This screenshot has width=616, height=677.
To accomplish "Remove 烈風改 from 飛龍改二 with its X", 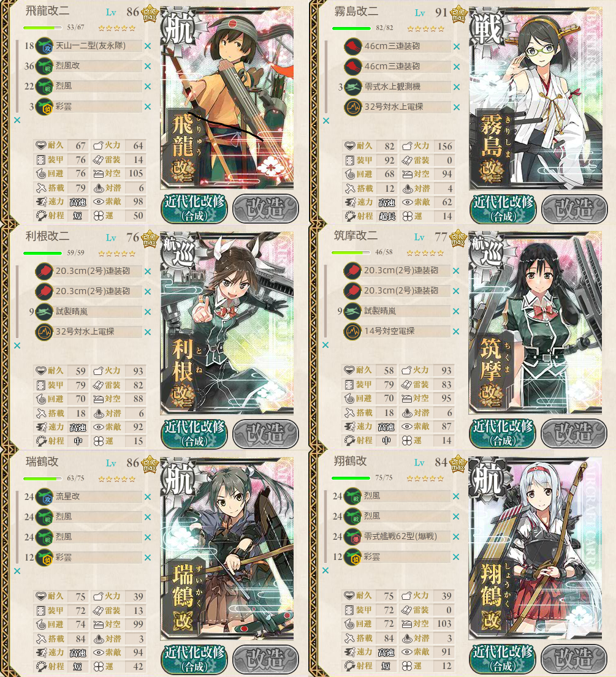I will tap(148, 66).
